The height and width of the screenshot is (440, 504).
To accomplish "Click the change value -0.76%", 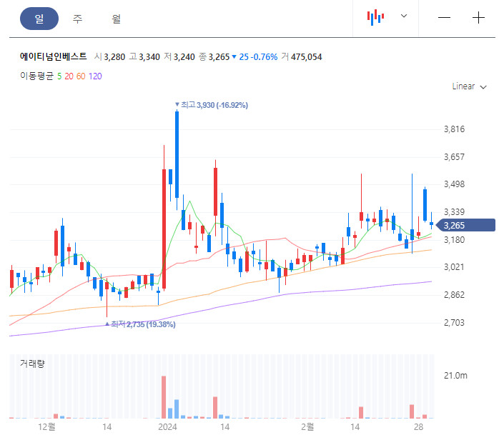I will (x=264, y=57).
